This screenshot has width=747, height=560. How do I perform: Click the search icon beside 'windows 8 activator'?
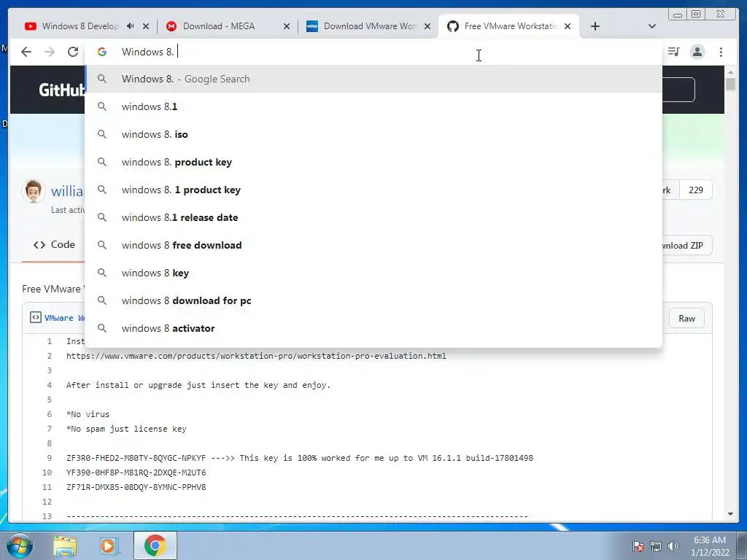point(102,328)
